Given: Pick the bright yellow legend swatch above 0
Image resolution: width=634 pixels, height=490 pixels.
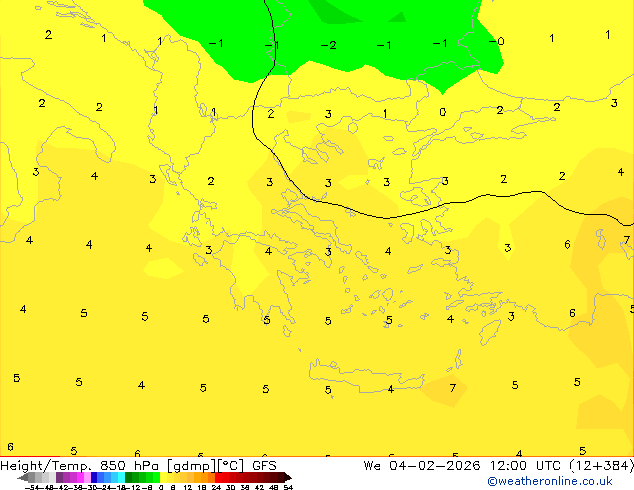Looking at the screenshot, I should [163, 477].
